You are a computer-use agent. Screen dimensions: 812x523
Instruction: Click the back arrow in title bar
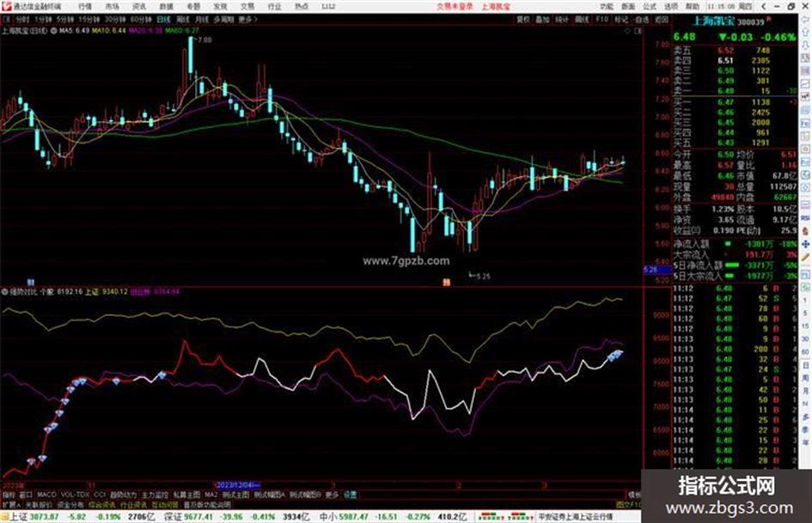(x=764, y=7)
